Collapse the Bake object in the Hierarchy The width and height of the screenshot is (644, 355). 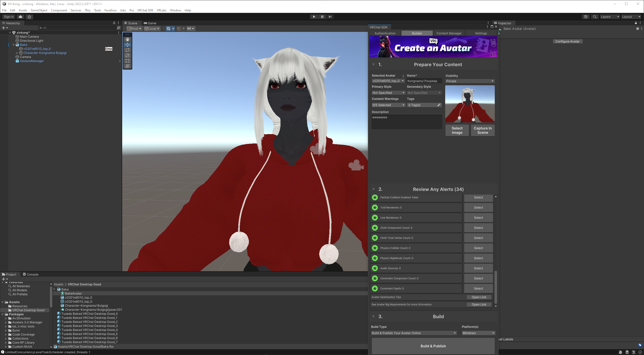coord(14,45)
